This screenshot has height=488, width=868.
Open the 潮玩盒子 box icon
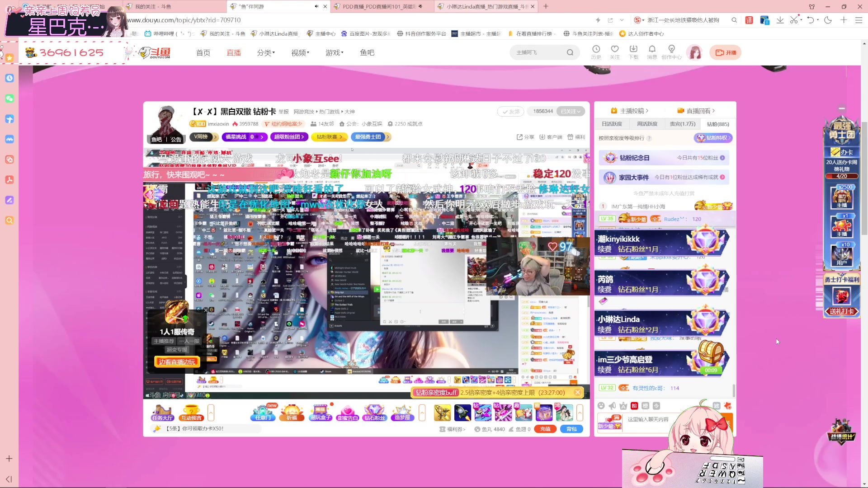(321, 413)
